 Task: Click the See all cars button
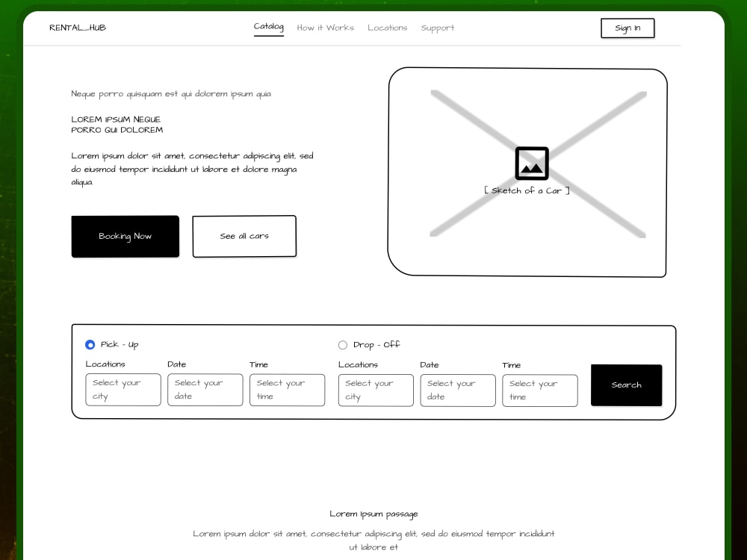pos(244,236)
